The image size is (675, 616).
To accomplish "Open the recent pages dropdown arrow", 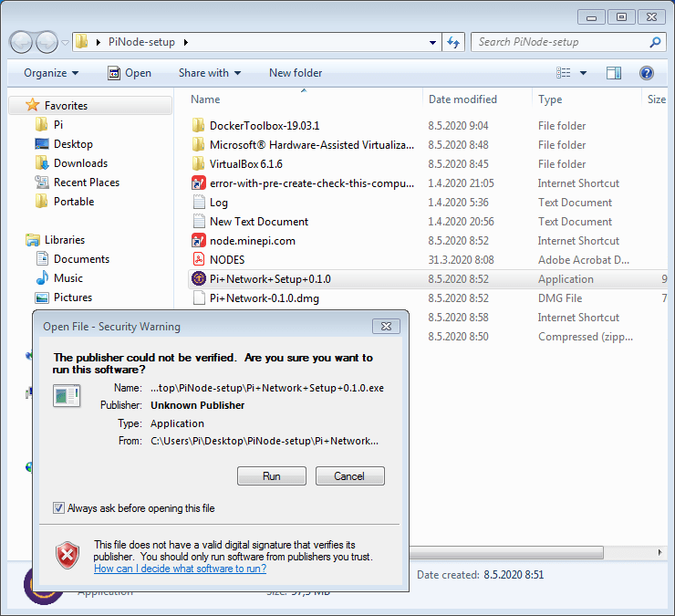I will pyautogui.click(x=65, y=43).
